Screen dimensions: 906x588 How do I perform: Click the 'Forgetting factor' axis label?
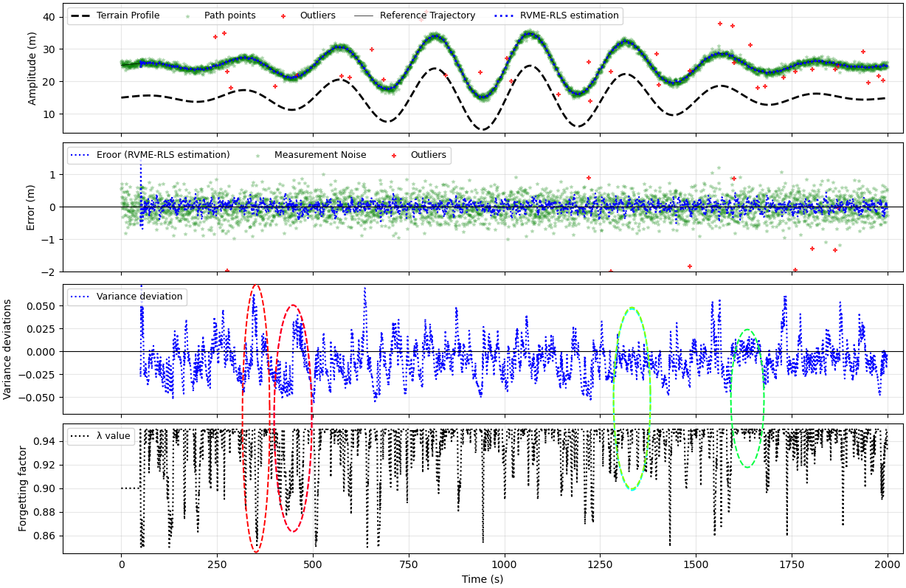tap(24, 488)
